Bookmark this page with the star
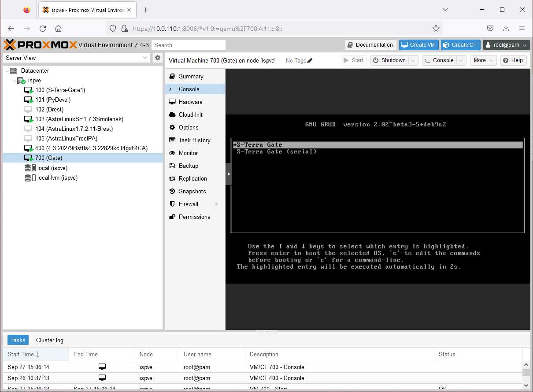533x392 pixels. tap(436, 28)
